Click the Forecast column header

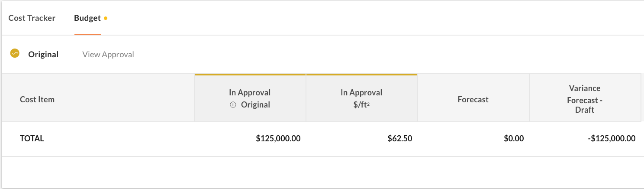point(473,99)
